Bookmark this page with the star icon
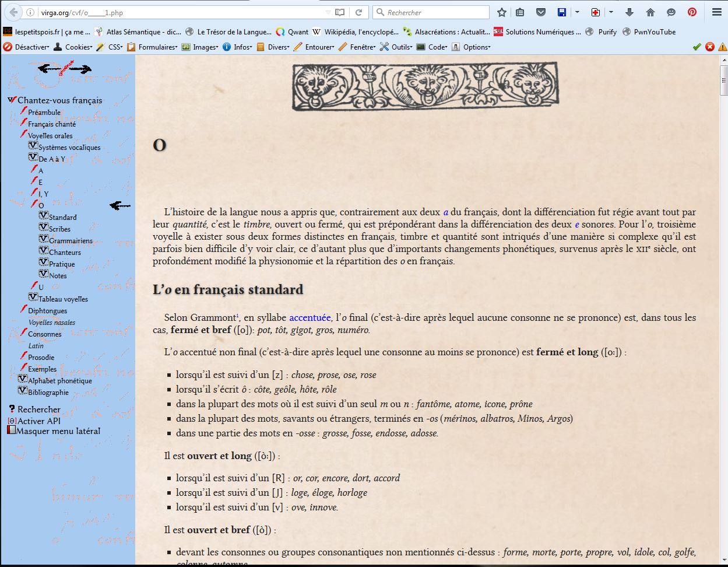 pyautogui.click(x=502, y=12)
